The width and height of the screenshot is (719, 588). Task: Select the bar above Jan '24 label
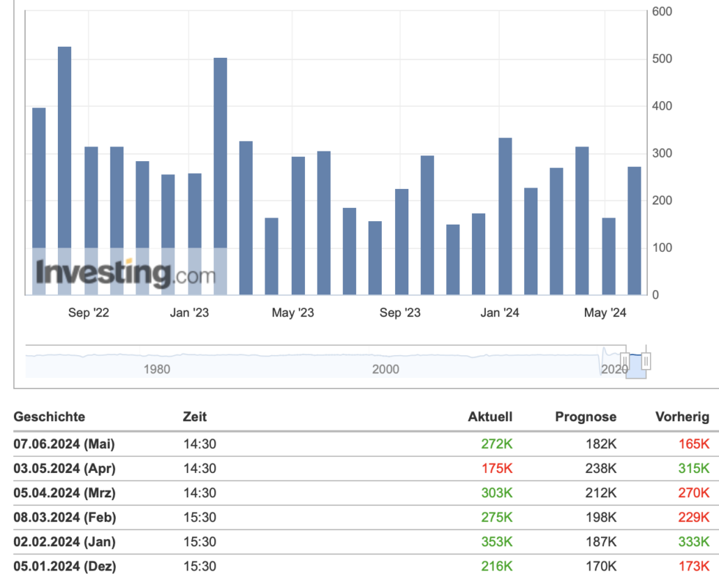coord(505,216)
